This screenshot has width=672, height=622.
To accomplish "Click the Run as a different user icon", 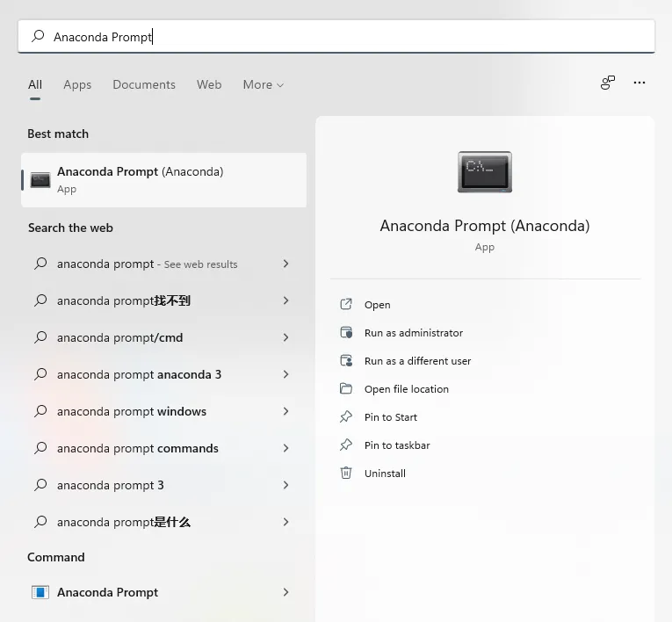I will tap(346, 361).
